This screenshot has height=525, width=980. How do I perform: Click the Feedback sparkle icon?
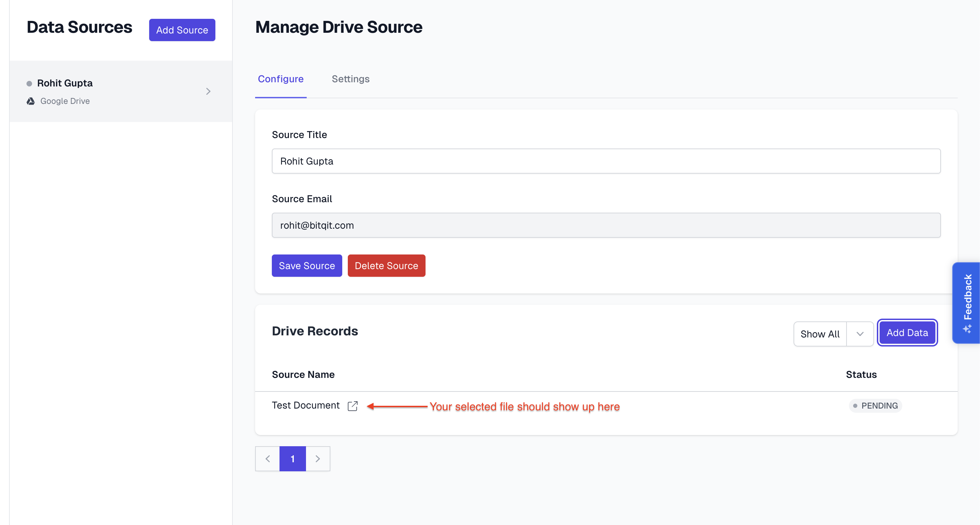pos(967,329)
